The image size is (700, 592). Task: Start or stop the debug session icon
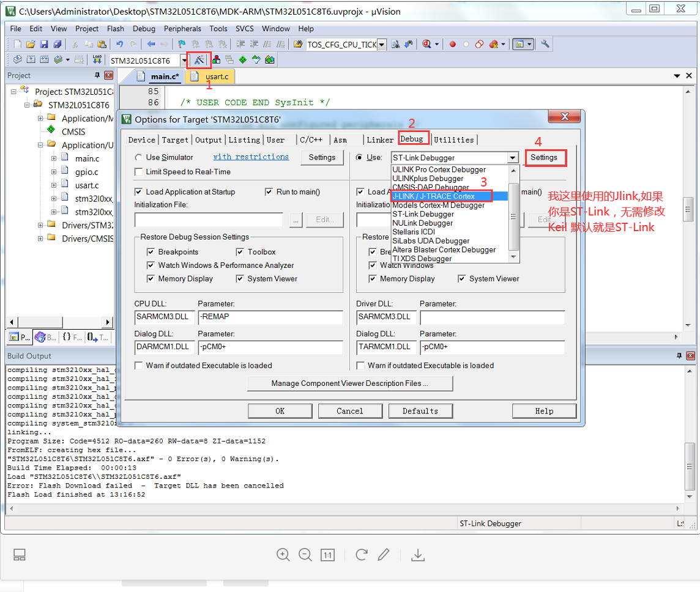426,44
